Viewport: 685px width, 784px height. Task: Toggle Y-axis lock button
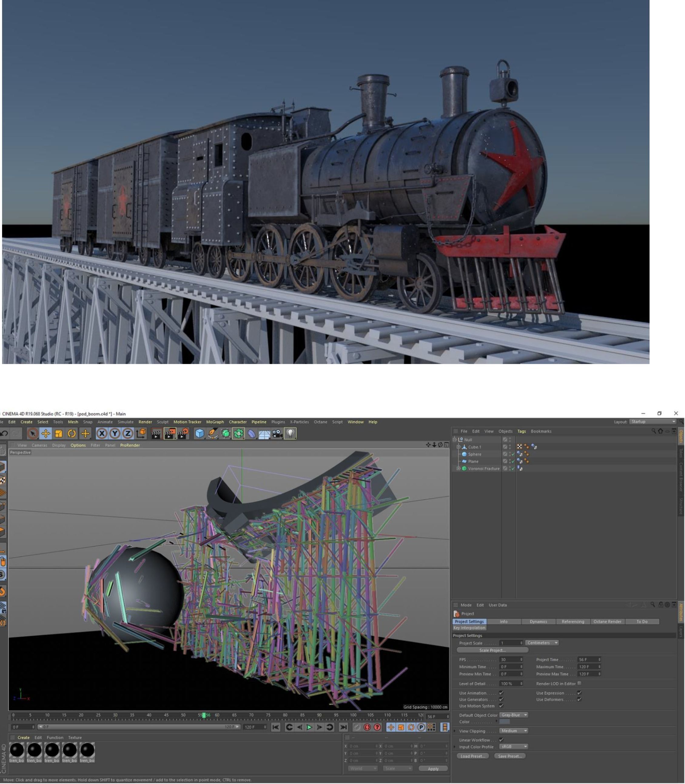click(115, 433)
